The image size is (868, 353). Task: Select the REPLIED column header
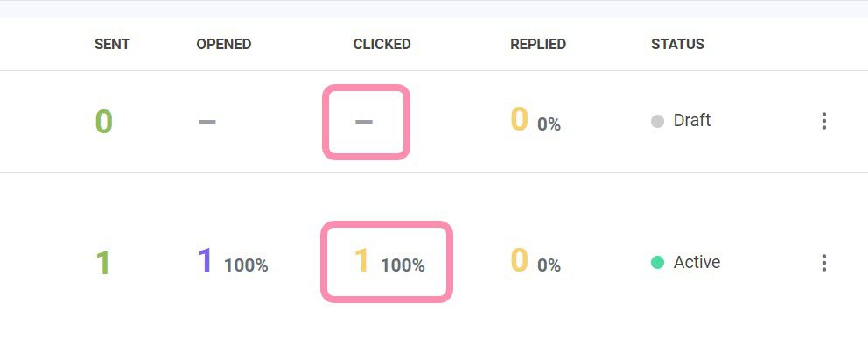point(538,44)
